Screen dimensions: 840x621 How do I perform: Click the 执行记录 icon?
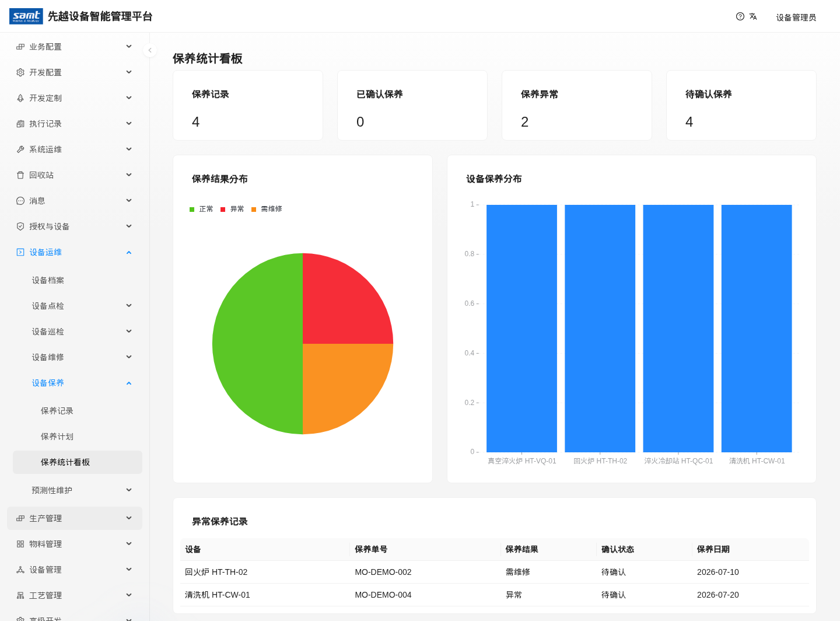(20, 124)
